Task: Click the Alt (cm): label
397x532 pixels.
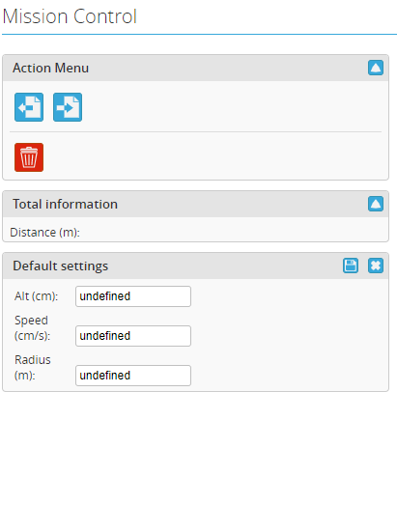Action: (37, 296)
